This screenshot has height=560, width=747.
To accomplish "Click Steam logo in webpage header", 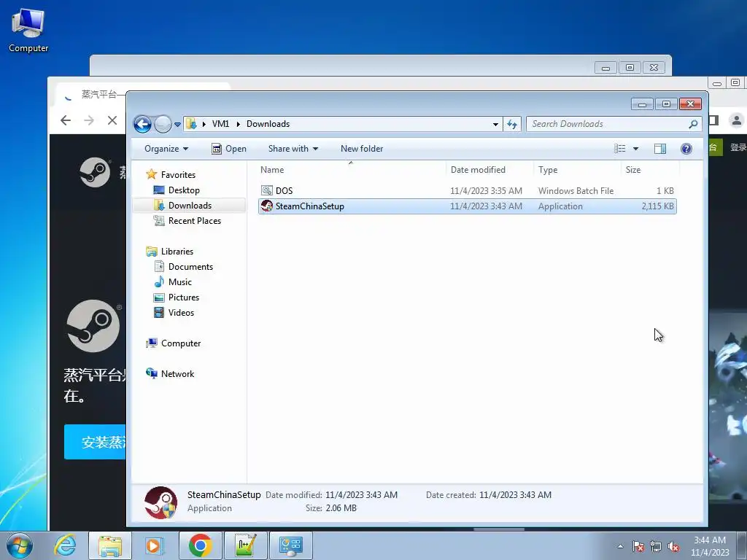I will pyautogui.click(x=95, y=172).
